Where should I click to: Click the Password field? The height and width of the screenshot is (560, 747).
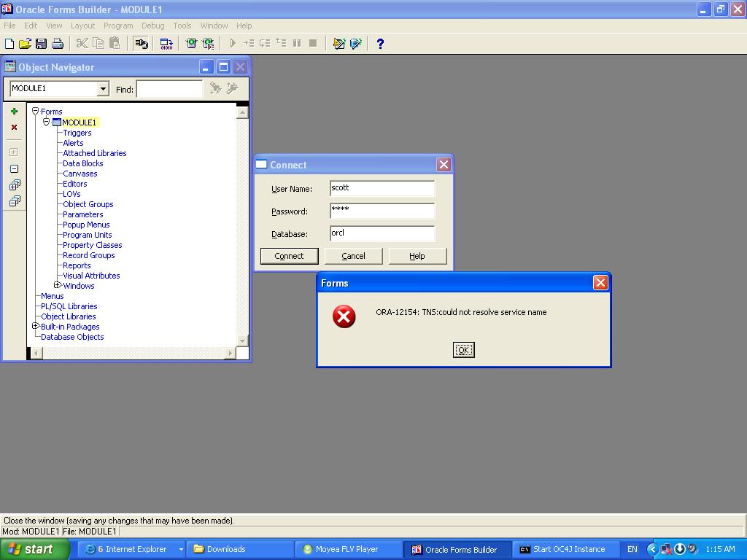click(x=382, y=211)
